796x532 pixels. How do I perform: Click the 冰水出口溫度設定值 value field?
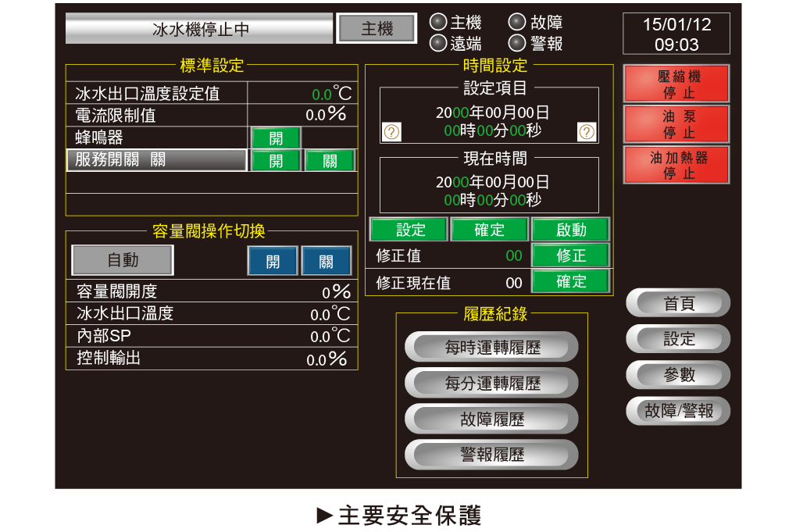(302, 93)
